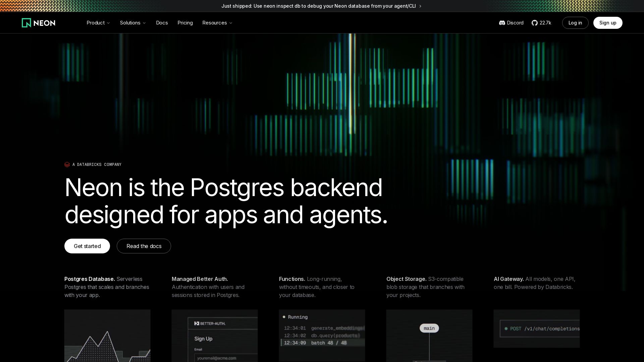Expand the Resources menu chevron
Viewport: 644px width, 362px height.
tap(231, 23)
